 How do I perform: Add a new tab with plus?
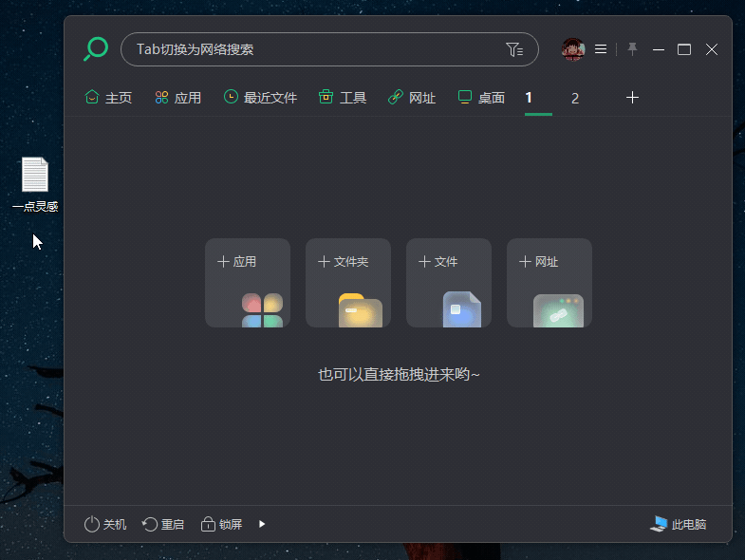tap(632, 98)
